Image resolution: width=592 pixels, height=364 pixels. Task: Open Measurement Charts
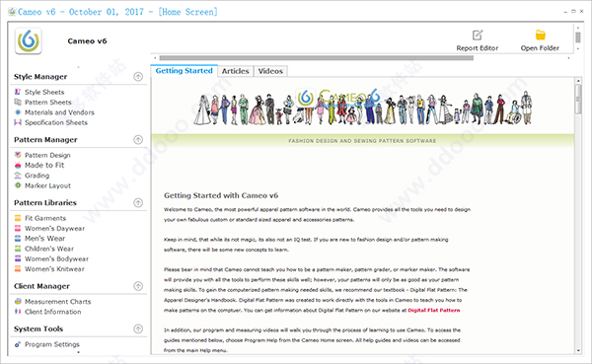point(58,301)
